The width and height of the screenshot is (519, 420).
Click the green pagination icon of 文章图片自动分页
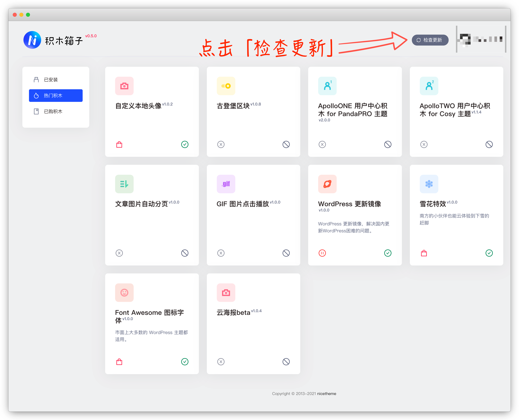pos(124,184)
